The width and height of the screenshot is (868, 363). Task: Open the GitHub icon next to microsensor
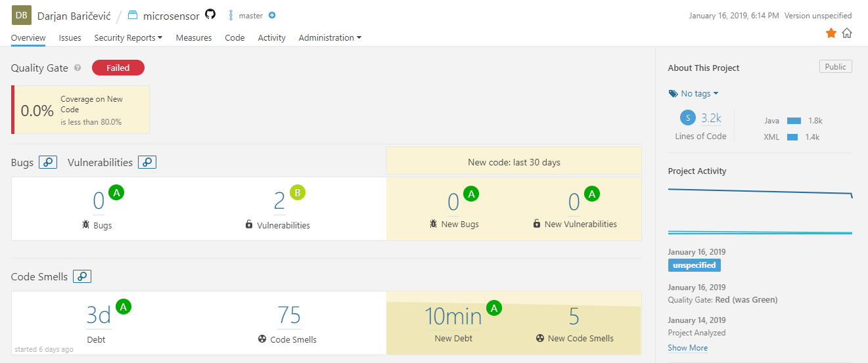click(210, 14)
